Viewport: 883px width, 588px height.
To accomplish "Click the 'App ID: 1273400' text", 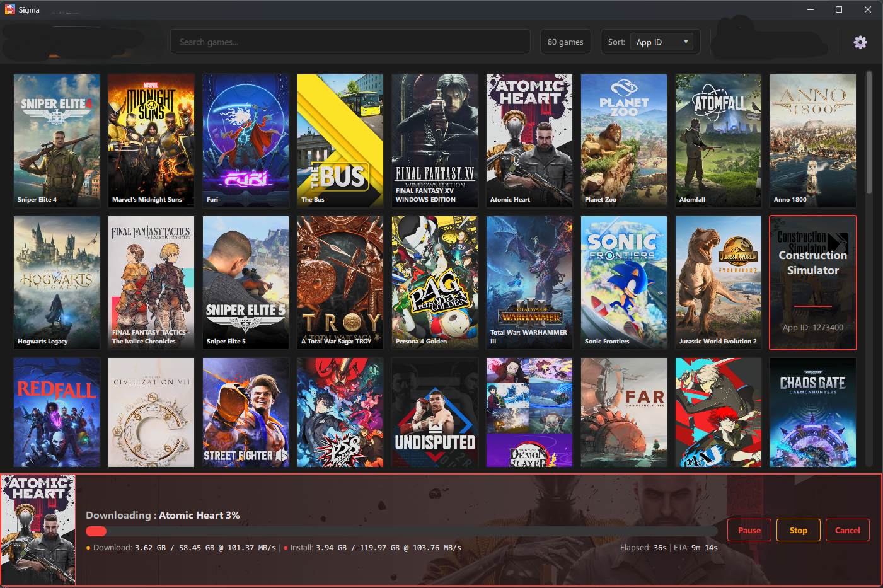I will [813, 328].
